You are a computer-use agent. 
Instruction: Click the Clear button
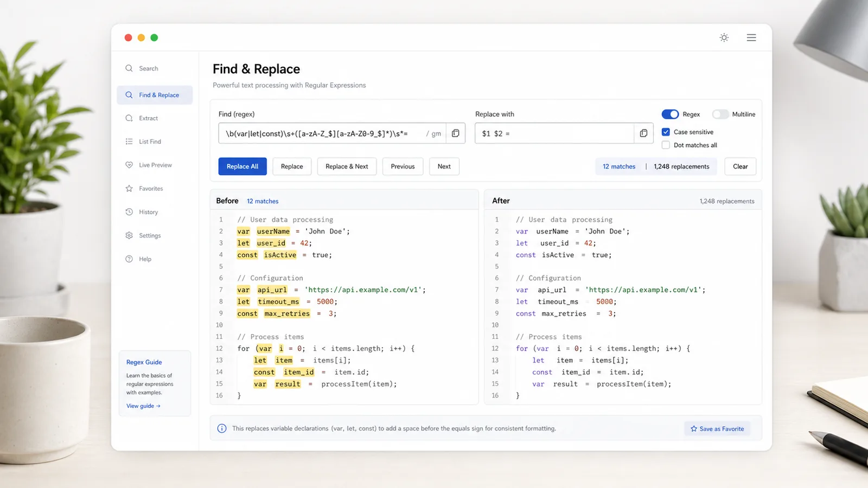click(x=741, y=166)
